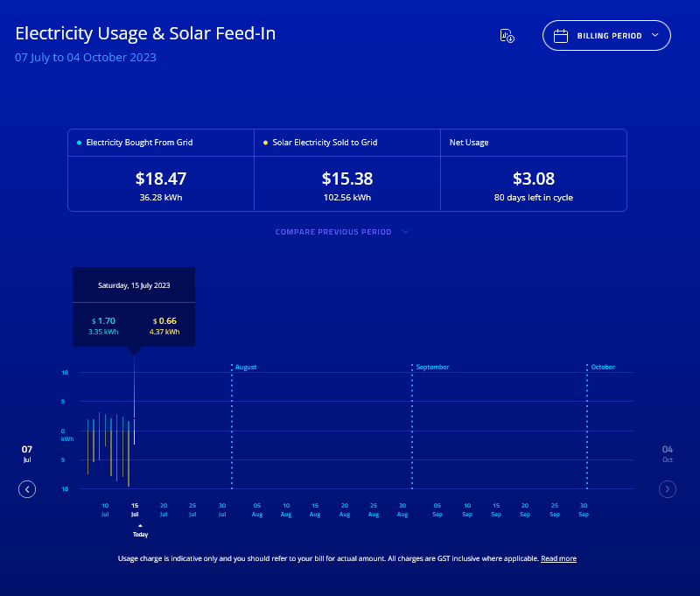Click the $3.08 Net Usage amount
Image resolution: width=700 pixels, height=596 pixels.
click(533, 179)
